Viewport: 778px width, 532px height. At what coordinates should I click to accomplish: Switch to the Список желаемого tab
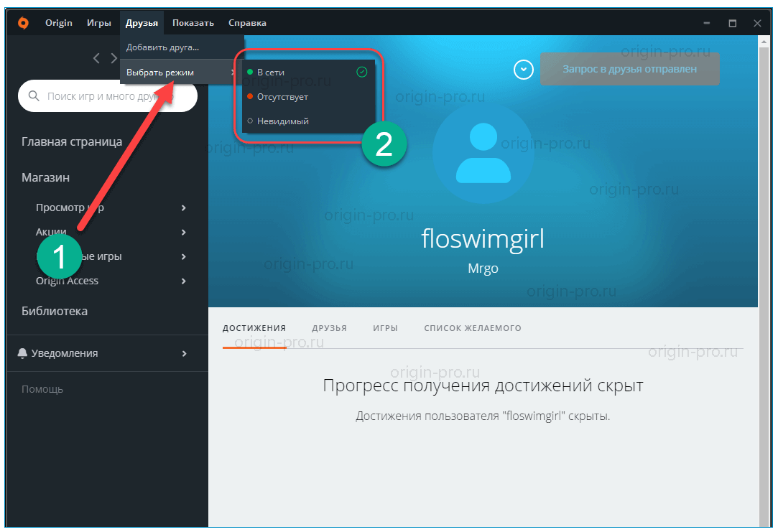click(473, 328)
